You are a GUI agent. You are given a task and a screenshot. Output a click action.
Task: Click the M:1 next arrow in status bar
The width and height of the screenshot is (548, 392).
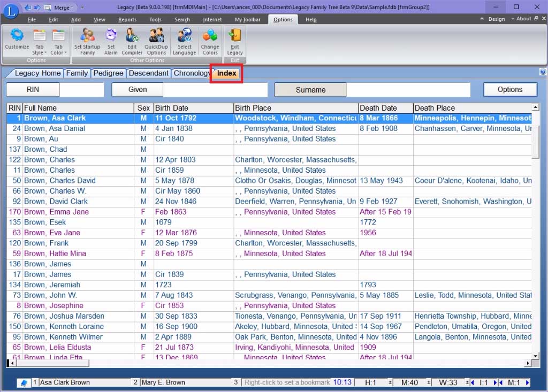(527, 382)
